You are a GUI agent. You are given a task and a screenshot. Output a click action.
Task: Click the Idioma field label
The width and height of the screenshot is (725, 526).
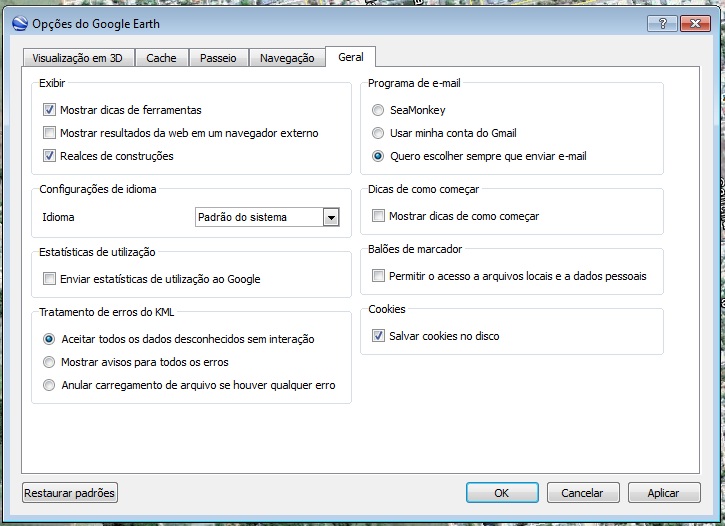pyautogui.click(x=58, y=217)
